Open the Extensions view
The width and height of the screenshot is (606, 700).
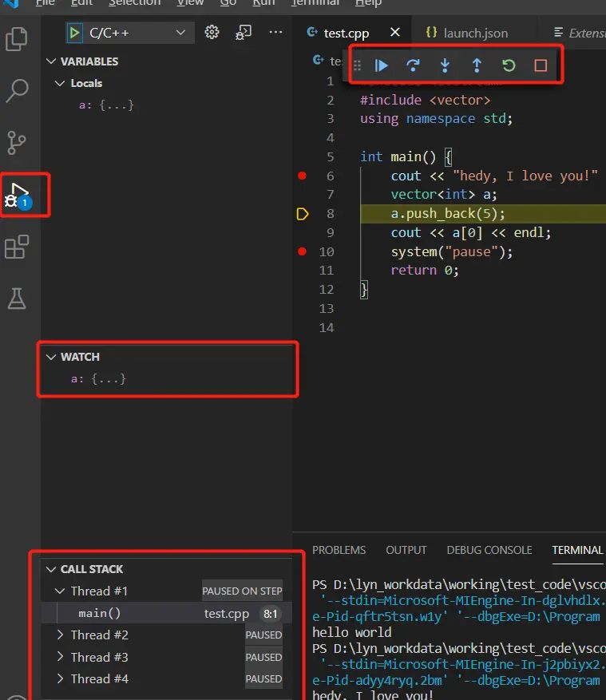17,247
